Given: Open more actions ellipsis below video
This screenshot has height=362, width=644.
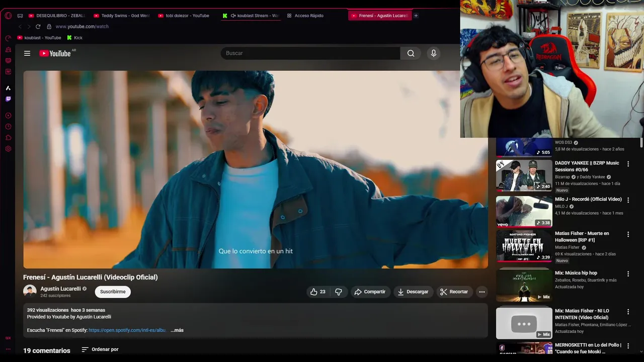Looking at the screenshot, I should click(x=482, y=292).
